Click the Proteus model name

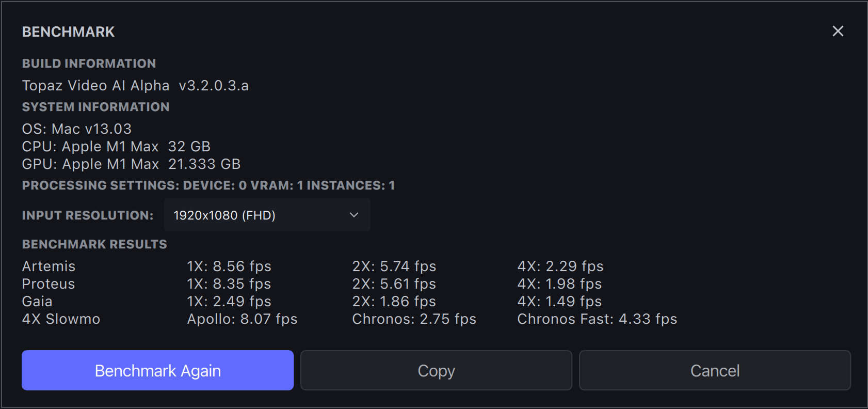[49, 284]
